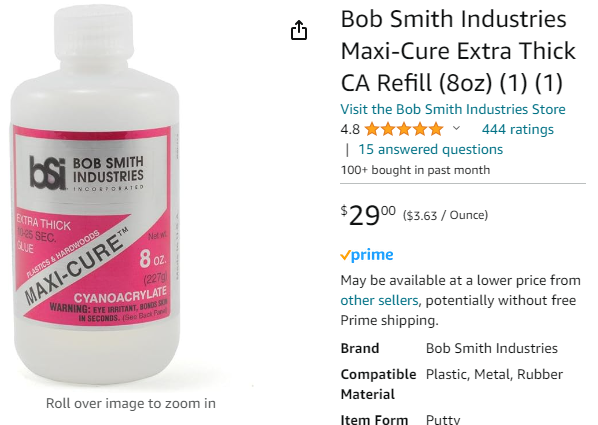This screenshot has height=425, width=598.
Task: Open the 444 ratings link
Action: click(518, 129)
